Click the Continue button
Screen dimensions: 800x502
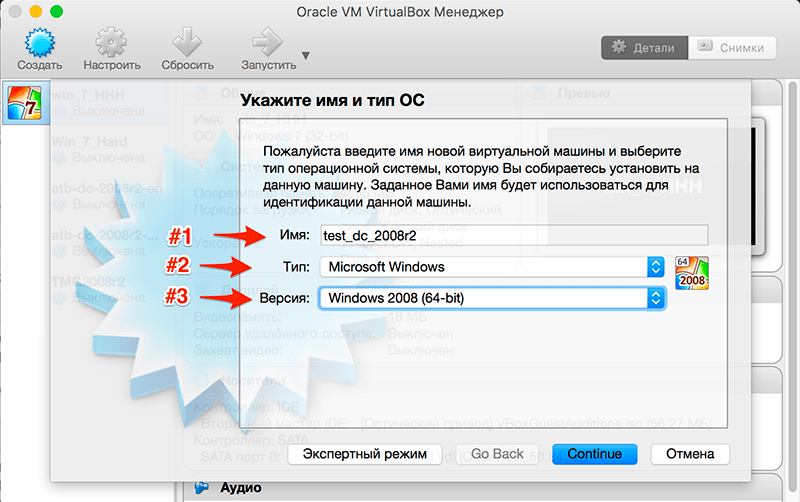pos(594,454)
